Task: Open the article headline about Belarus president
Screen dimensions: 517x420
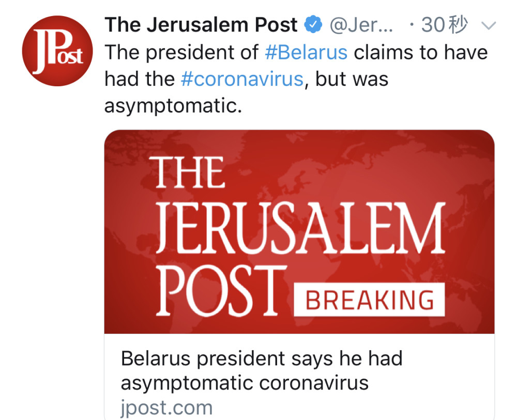Action: click(262, 371)
